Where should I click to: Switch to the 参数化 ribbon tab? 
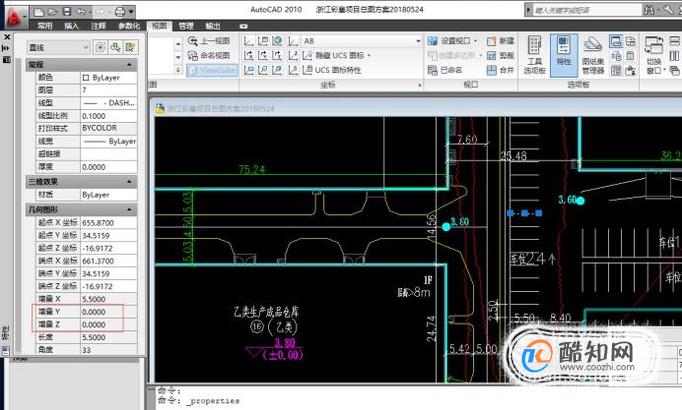(129, 26)
